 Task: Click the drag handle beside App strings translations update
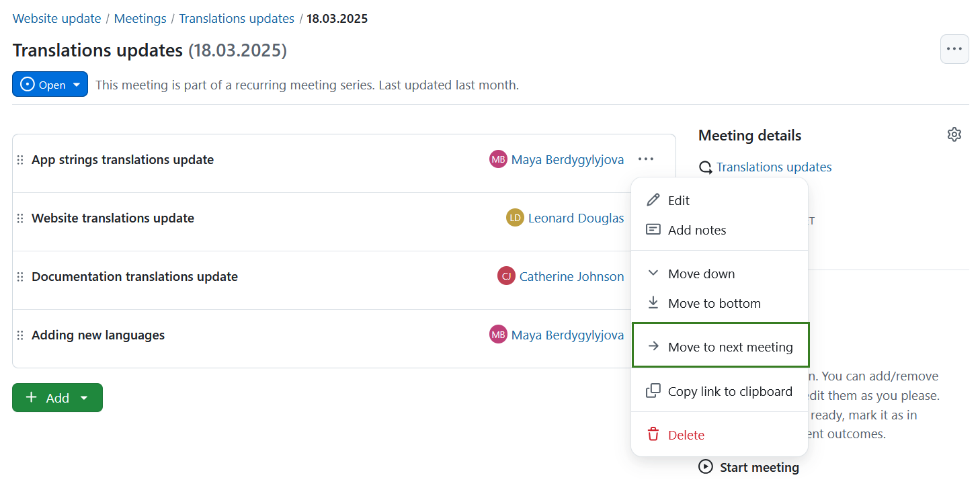pyautogui.click(x=19, y=159)
